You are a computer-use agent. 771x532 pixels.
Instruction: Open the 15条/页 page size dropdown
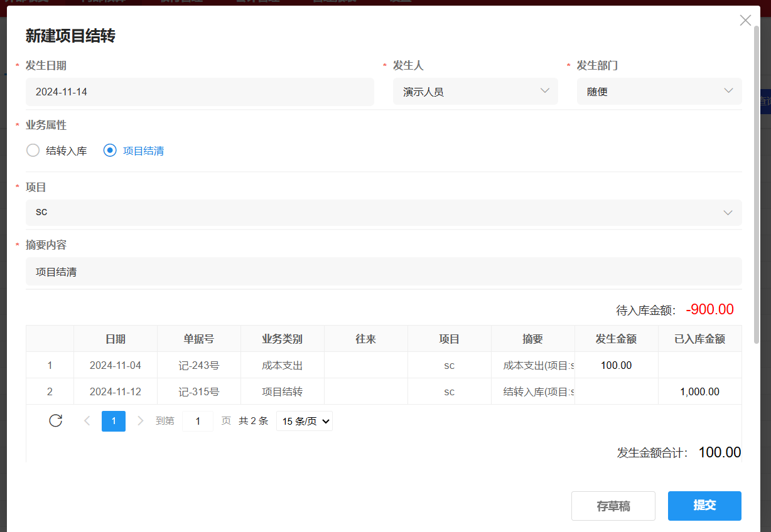304,421
